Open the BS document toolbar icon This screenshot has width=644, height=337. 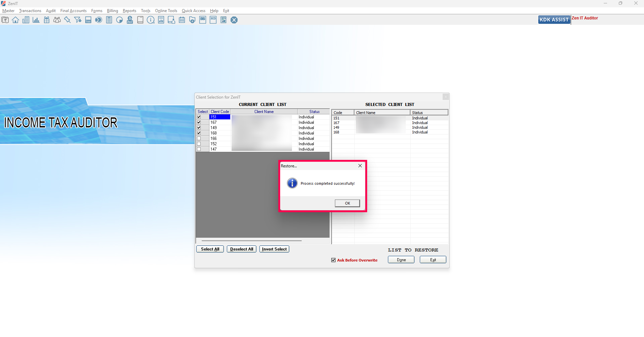(x=203, y=20)
